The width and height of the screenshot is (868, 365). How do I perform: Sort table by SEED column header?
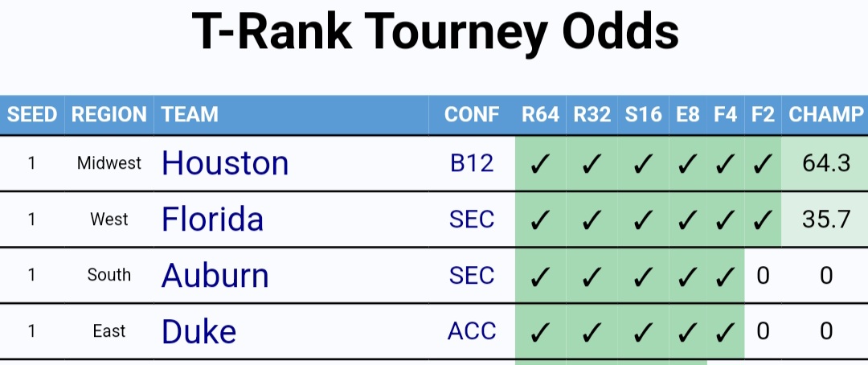(32, 115)
